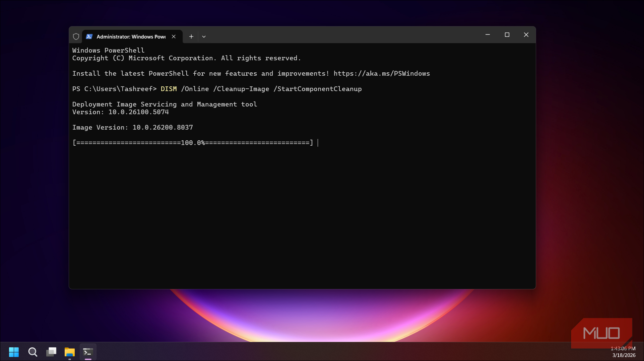Maximize the Terminal window
Screen dimensions: 644x361
point(507,35)
